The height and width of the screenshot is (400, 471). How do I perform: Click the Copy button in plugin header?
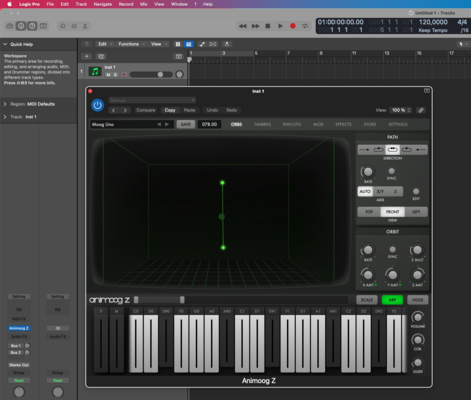[170, 110]
